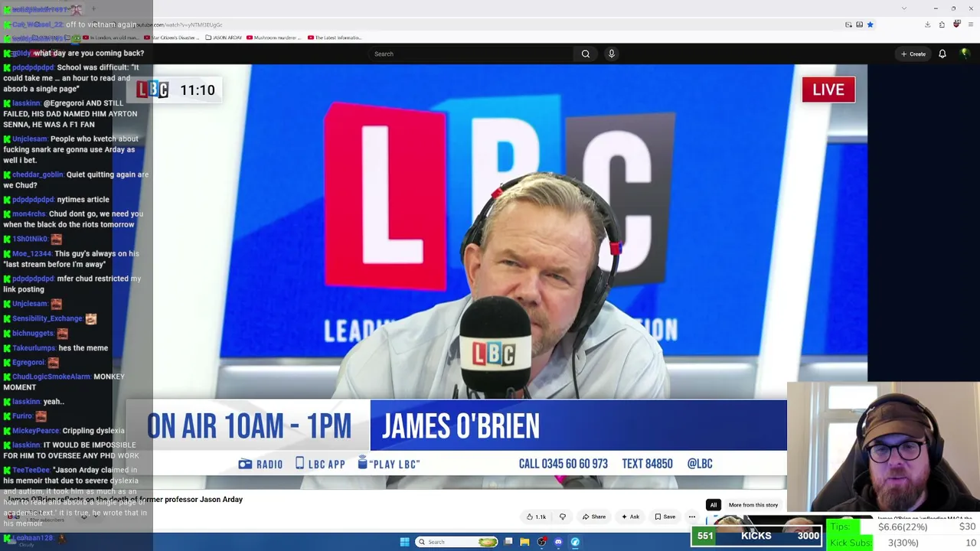Click the bichnuggets chat emote
The width and height of the screenshot is (980, 551).
point(62,334)
